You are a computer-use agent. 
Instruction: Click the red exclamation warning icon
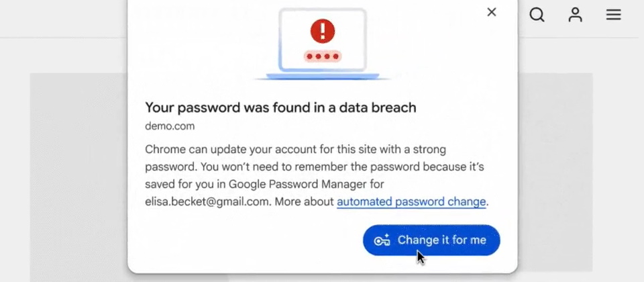pos(323,31)
